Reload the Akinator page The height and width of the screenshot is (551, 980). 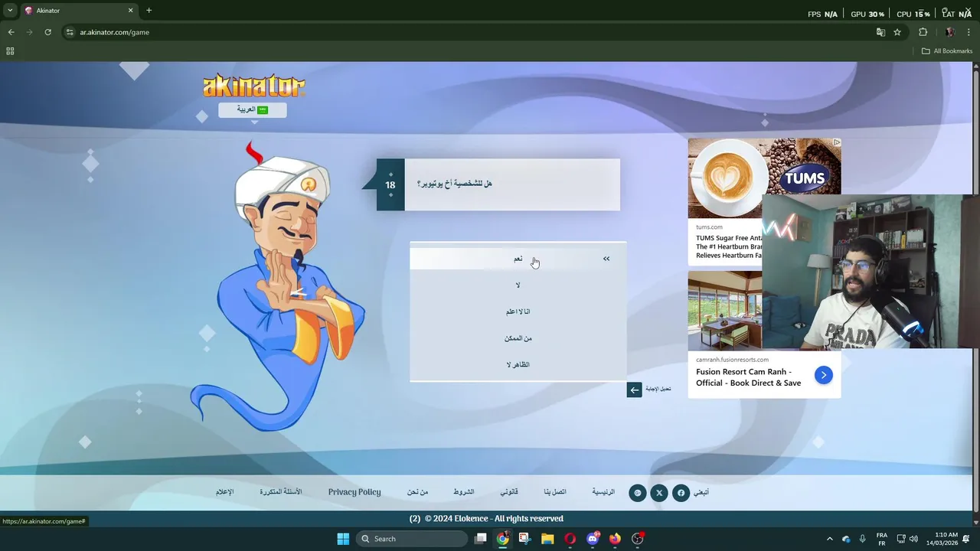(x=47, y=32)
